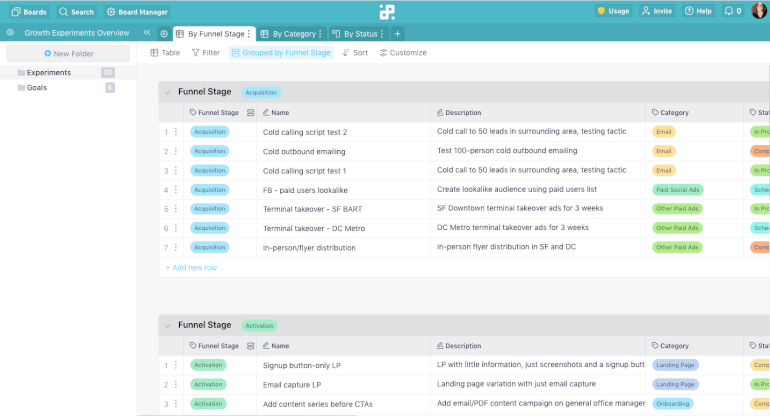Select the Category column header in Activation table
The image size is (770, 416).
click(694, 346)
